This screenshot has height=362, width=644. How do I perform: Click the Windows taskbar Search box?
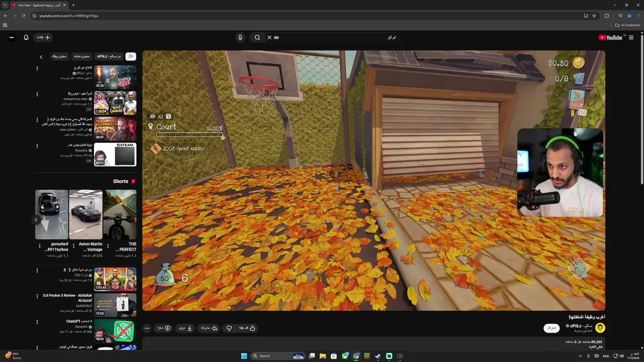coord(278,356)
